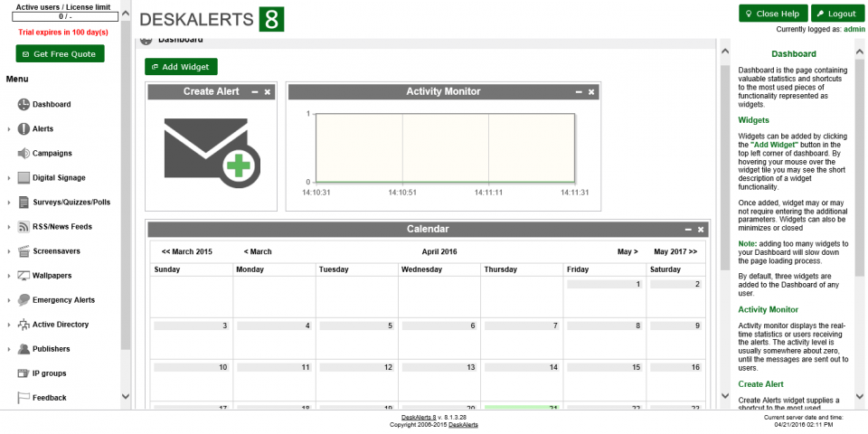This screenshot has width=868, height=434.
Task: Expand the Wallpapers menu arrow
Action: (x=9, y=276)
